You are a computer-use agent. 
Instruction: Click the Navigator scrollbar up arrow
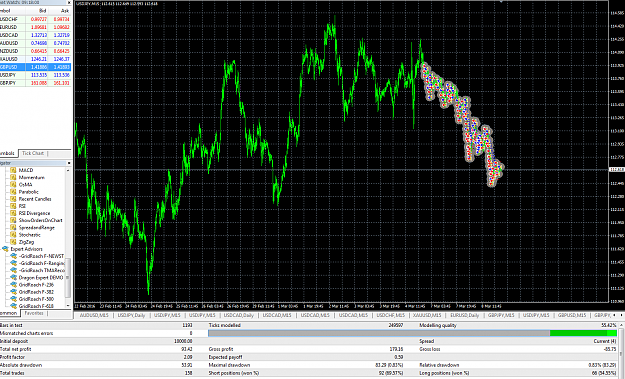click(68, 170)
